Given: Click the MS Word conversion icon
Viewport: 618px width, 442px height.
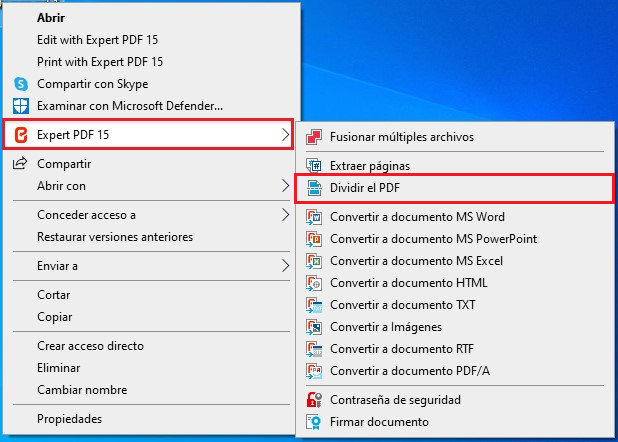Looking at the screenshot, I should 314,217.
